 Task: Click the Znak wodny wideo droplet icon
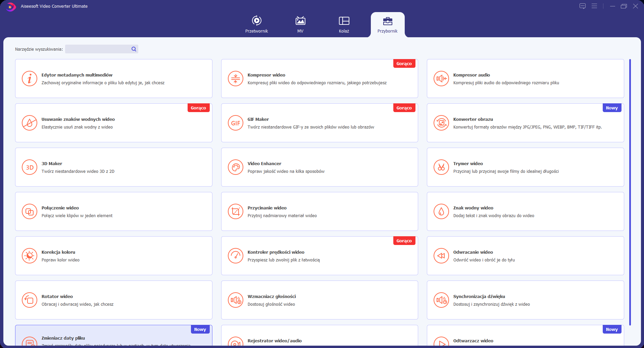click(441, 211)
